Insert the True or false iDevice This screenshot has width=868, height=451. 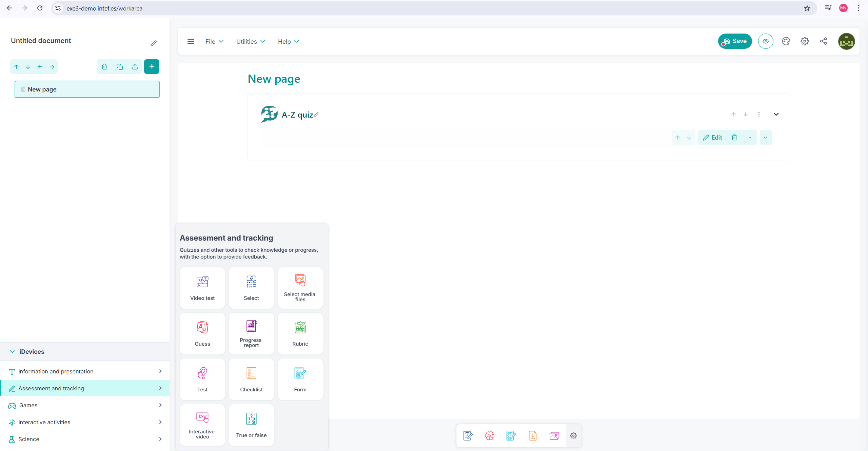pos(251,425)
